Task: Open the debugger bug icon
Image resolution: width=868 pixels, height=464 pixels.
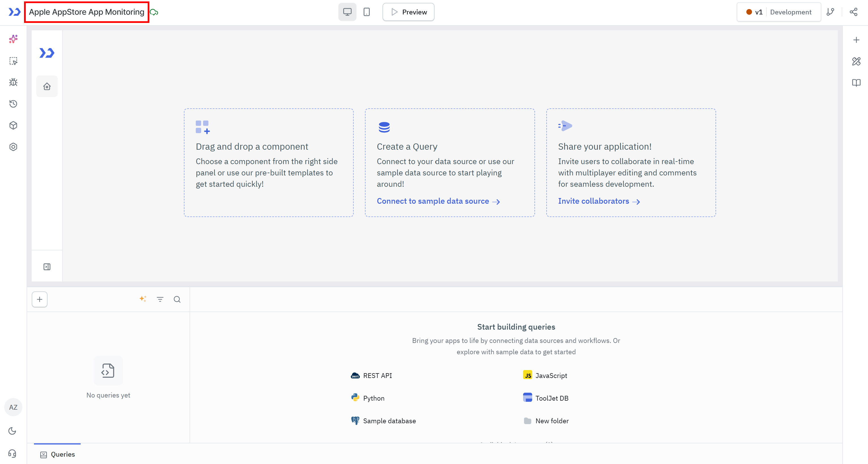Action: pyautogui.click(x=13, y=82)
